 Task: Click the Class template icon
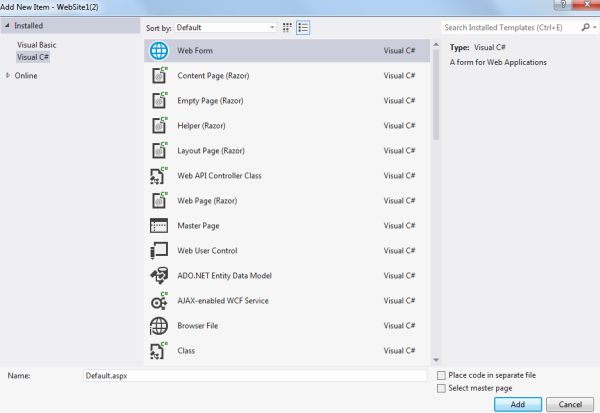158,351
